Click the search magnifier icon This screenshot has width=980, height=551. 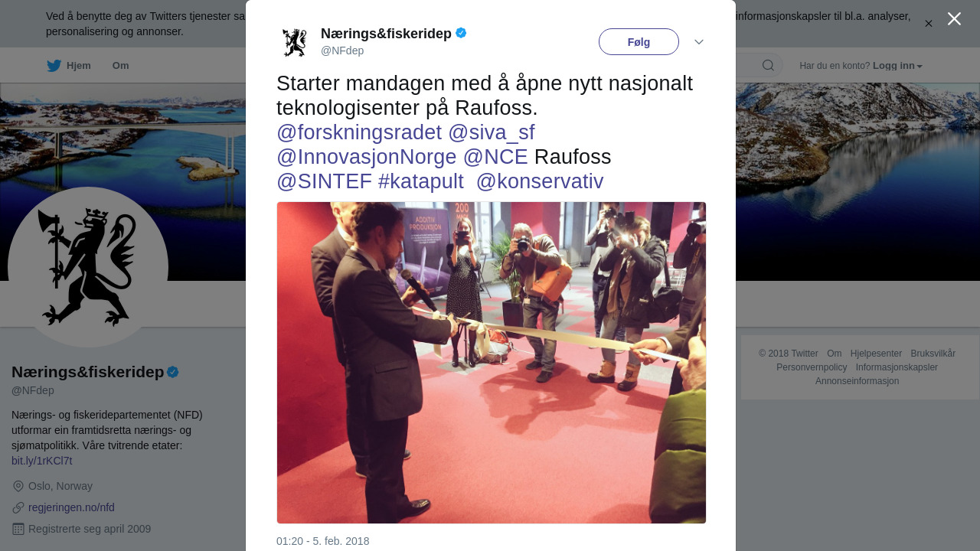click(x=768, y=65)
